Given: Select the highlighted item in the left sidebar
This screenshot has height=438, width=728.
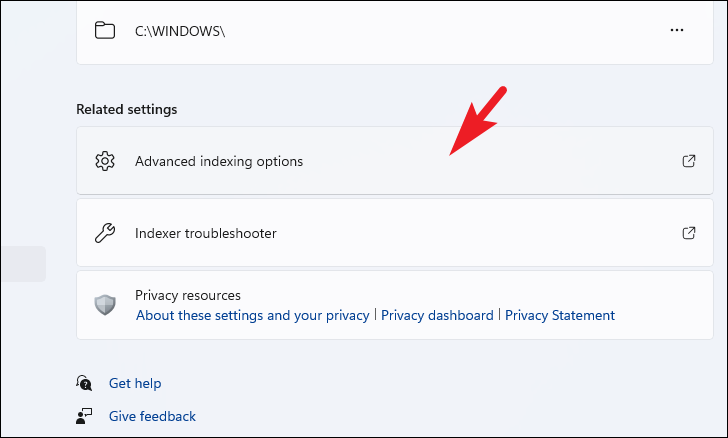Looking at the screenshot, I should pos(23,264).
